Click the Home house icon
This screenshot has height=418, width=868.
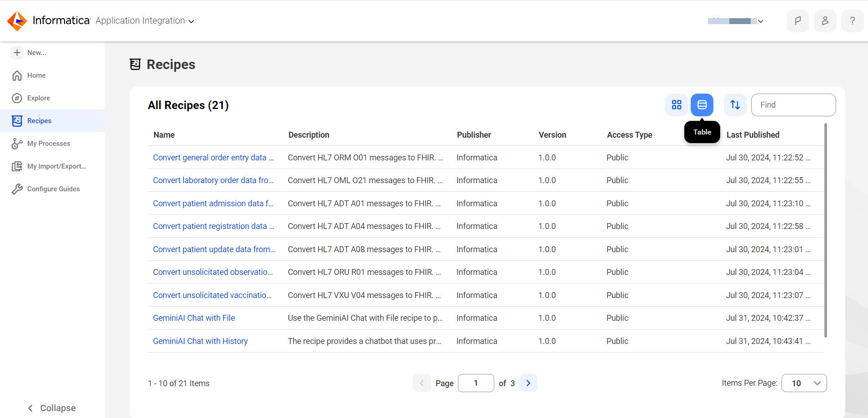(17, 75)
